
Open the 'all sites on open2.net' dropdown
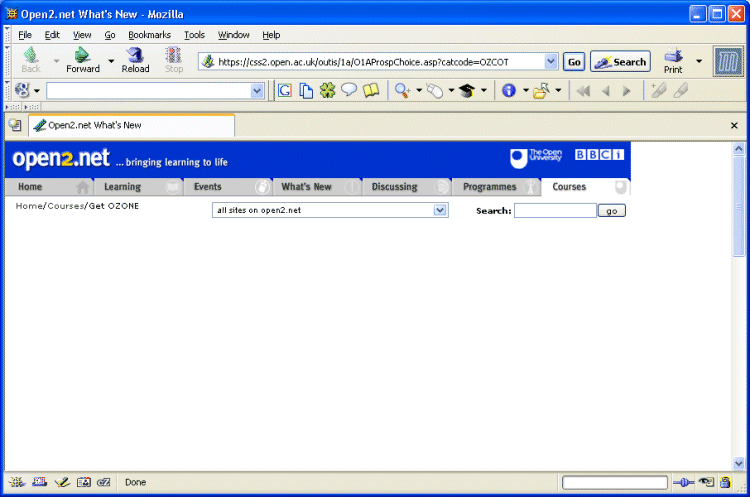point(330,210)
